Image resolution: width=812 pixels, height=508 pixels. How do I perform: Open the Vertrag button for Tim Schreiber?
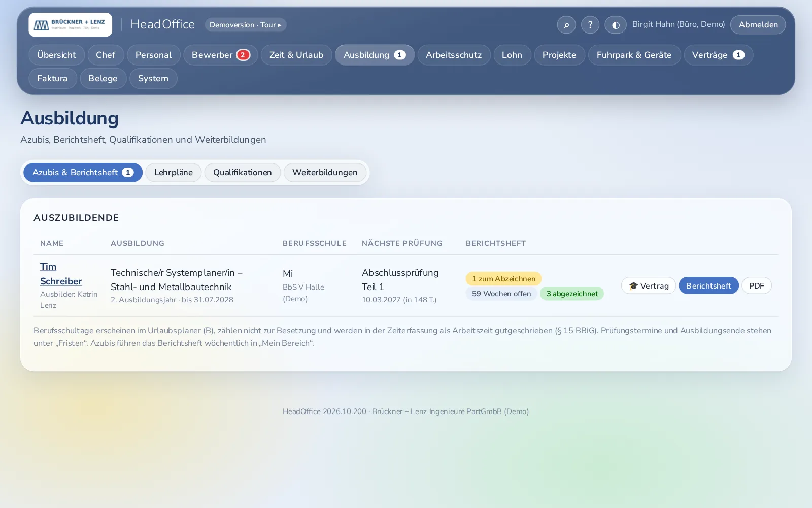[649, 285]
